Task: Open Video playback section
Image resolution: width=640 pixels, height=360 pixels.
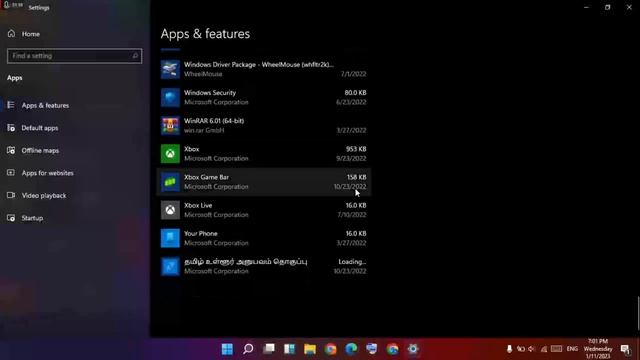Action: 44,196
